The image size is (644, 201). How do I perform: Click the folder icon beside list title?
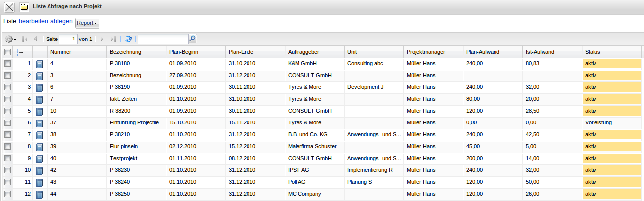[x=24, y=7]
